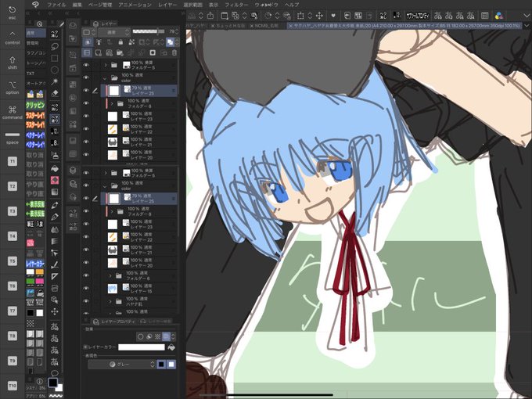This screenshot has width=532, height=399.
Task: Select the Eraser tool
Action: point(55,93)
